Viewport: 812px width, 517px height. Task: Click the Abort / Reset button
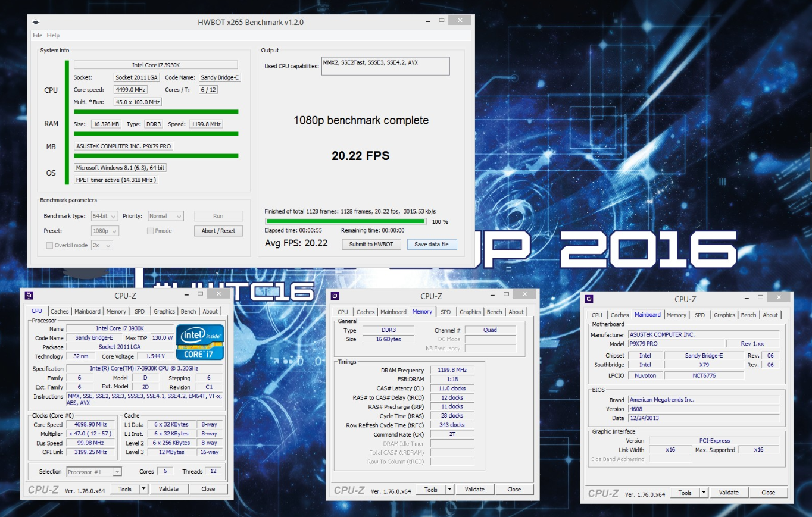pos(218,231)
